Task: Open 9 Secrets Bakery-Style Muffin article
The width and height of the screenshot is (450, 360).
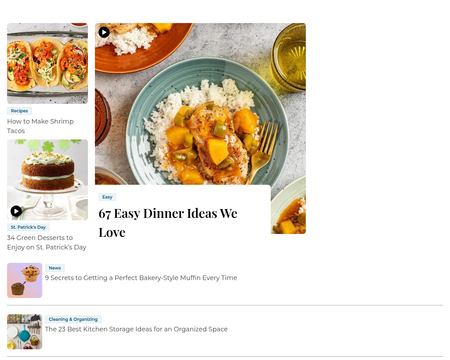Action: [x=141, y=278]
